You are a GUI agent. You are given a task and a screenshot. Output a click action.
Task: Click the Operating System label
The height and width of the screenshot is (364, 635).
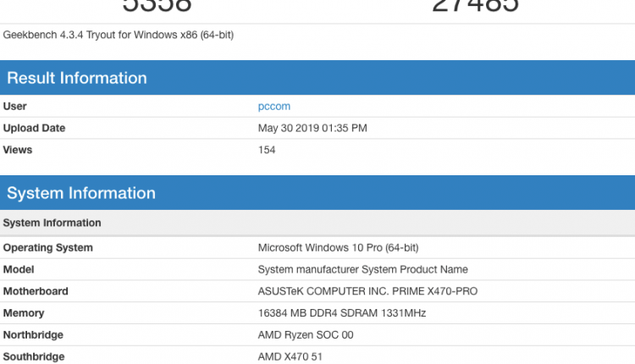click(x=47, y=247)
